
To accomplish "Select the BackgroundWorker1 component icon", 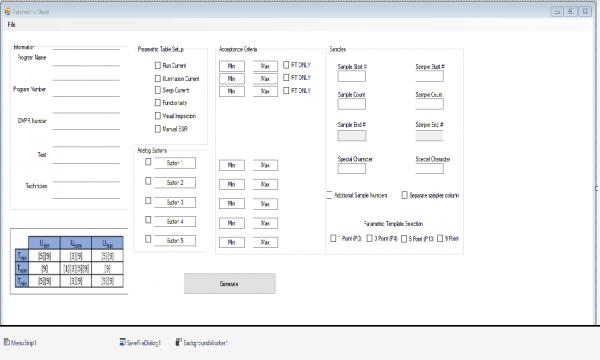I will pos(179,342).
